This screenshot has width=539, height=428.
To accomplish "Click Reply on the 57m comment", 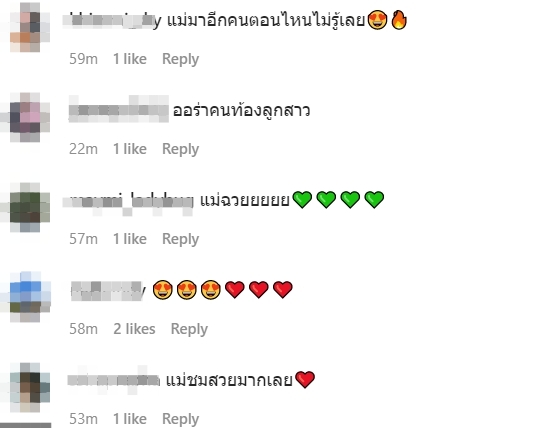I will tap(180, 239).
